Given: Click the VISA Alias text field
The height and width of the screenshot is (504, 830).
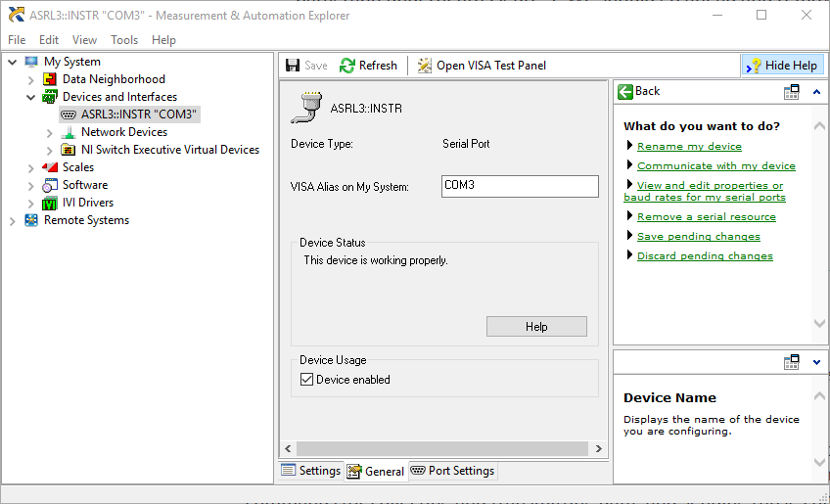Looking at the screenshot, I should coord(519,186).
